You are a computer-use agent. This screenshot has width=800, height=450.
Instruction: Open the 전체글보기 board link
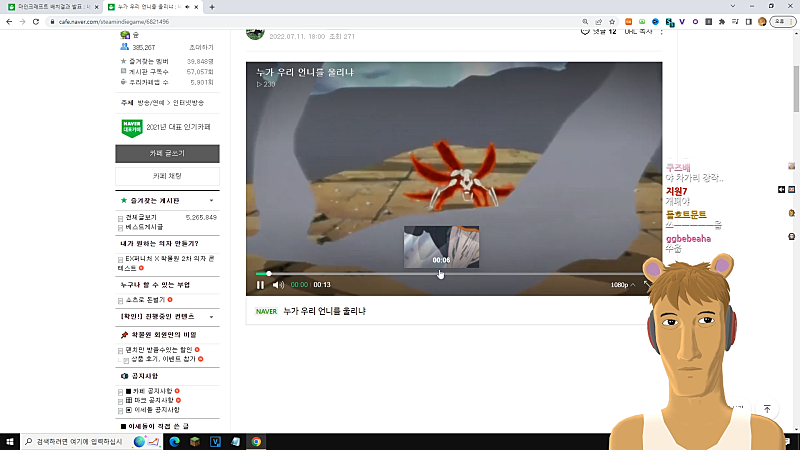(141, 217)
